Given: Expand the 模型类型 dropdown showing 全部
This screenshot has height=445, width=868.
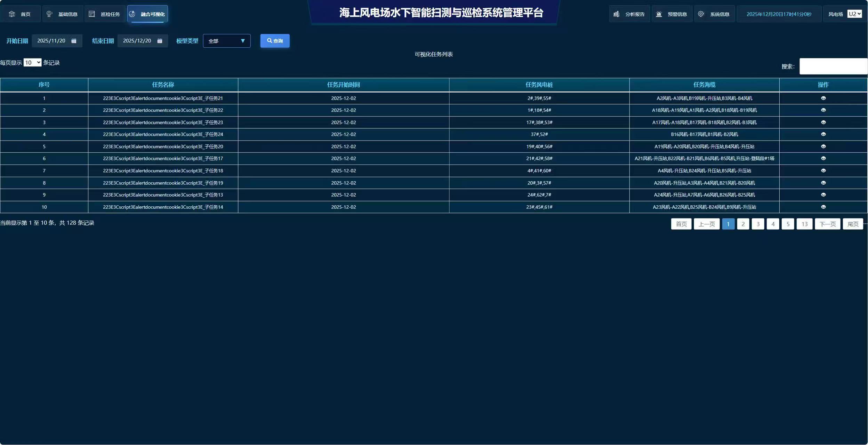Looking at the screenshot, I should pyautogui.click(x=227, y=41).
